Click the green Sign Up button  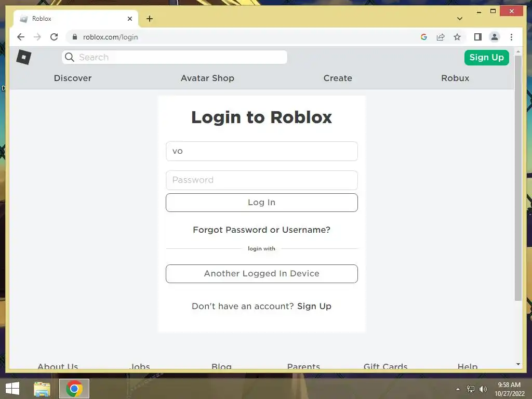(x=486, y=57)
